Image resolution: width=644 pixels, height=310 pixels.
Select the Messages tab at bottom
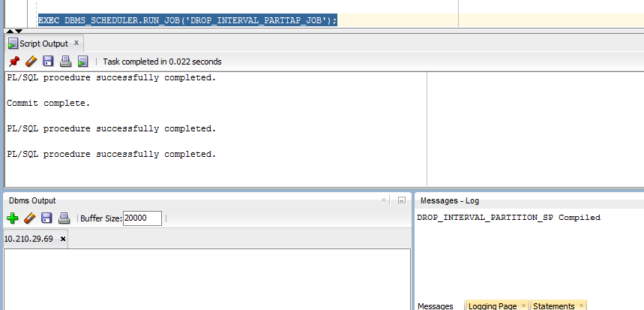435,306
